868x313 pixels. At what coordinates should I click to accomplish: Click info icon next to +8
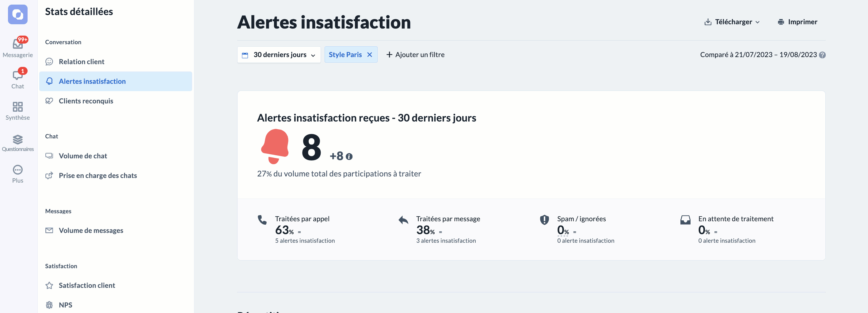349,156
